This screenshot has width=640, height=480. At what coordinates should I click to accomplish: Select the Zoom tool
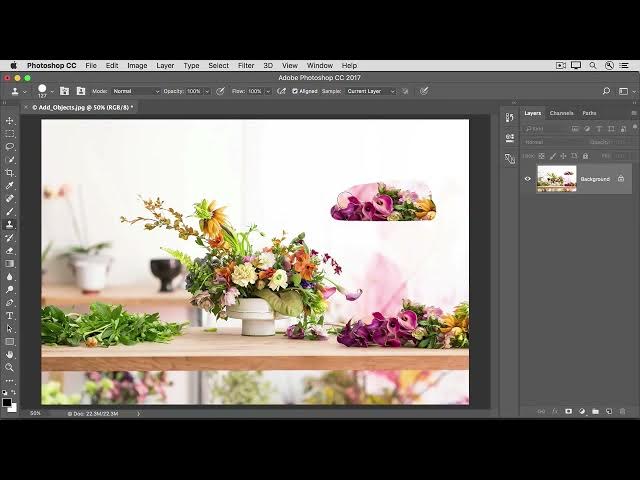tap(10, 367)
